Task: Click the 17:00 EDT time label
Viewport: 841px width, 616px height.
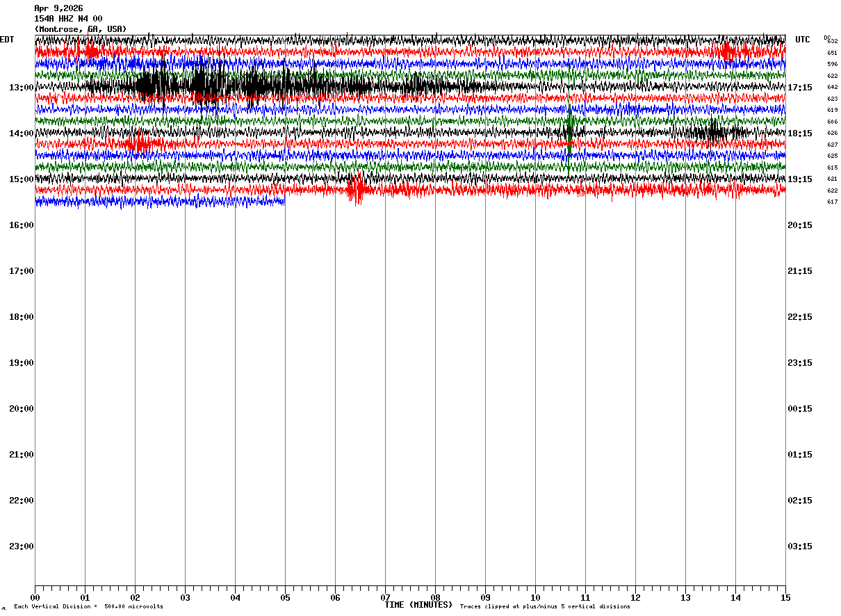Action: point(22,271)
